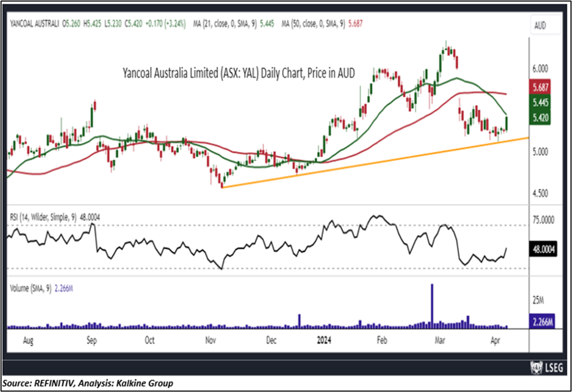572x392 pixels.
Task: Click the Oct time axis label
Action: (x=150, y=340)
